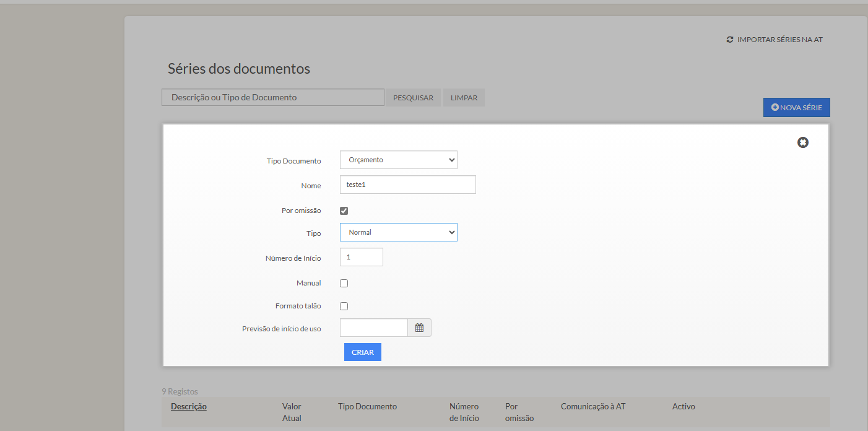The image size is (868, 431).
Task: Focus the Nome field containing teste1
Action: pos(408,185)
